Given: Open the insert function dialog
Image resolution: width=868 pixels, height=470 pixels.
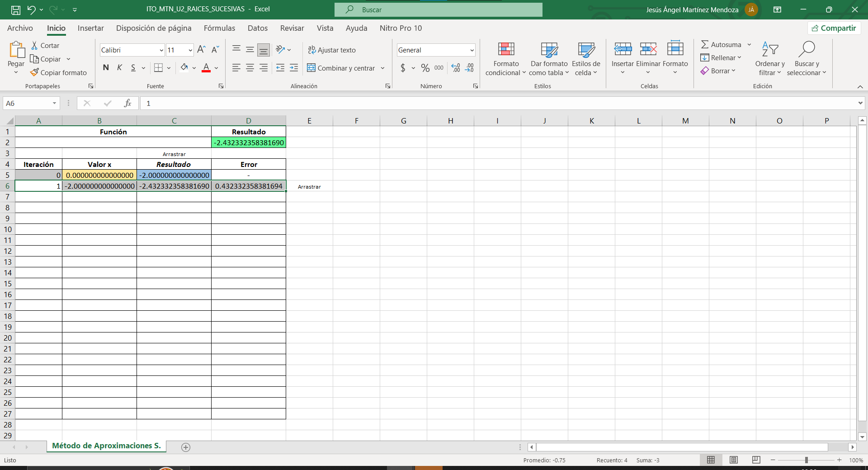Looking at the screenshot, I should tap(127, 104).
